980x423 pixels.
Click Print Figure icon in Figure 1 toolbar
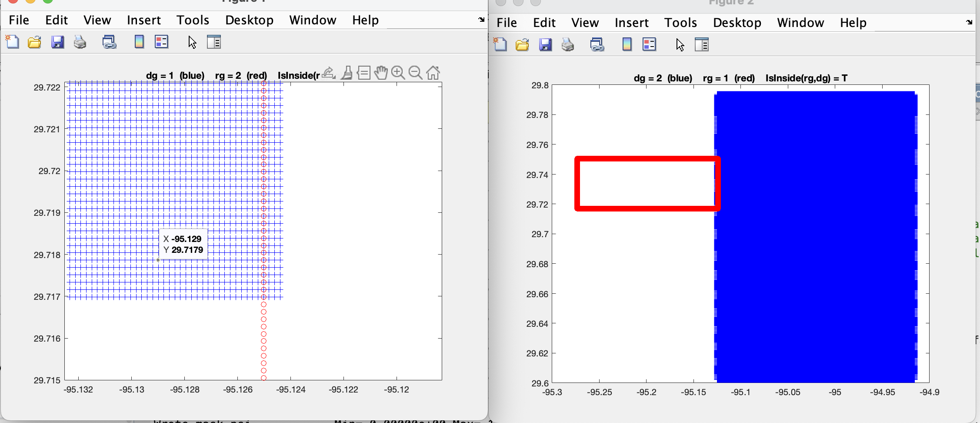pyautogui.click(x=80, y=42)
